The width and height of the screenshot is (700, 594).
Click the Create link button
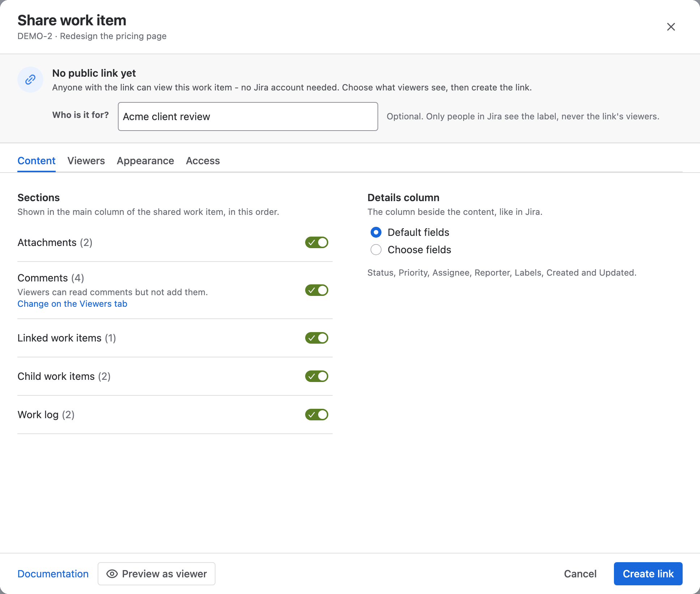(648, 574)
